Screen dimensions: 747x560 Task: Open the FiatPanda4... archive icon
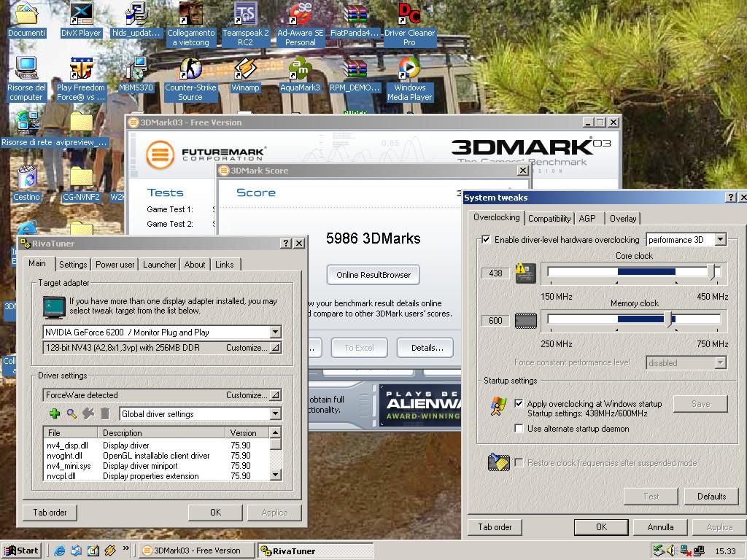(355, 20)
